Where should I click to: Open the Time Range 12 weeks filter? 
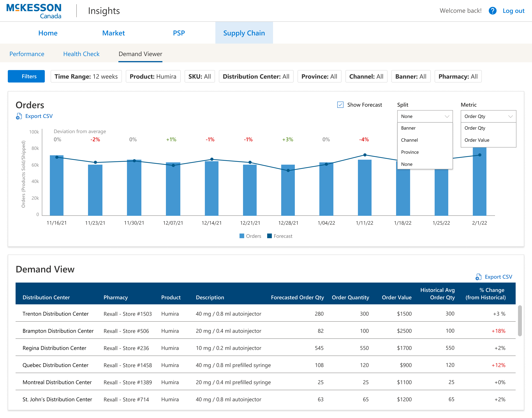point(86,76)
